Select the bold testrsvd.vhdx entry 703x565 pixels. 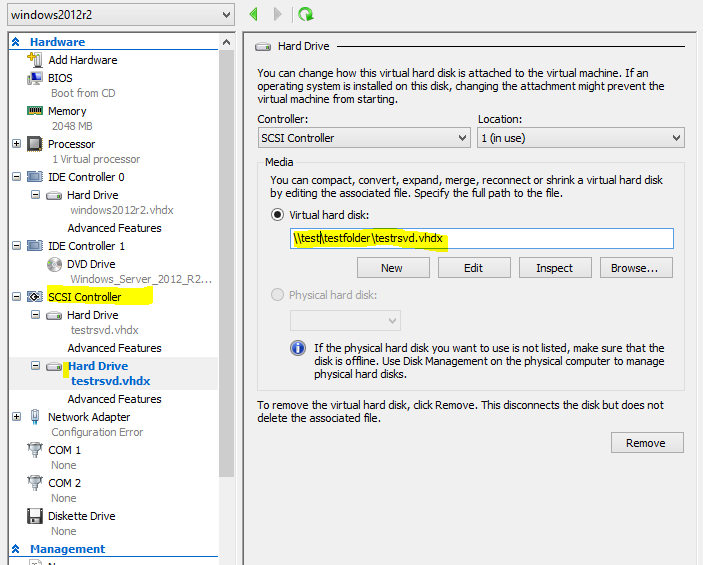[111, 381]
